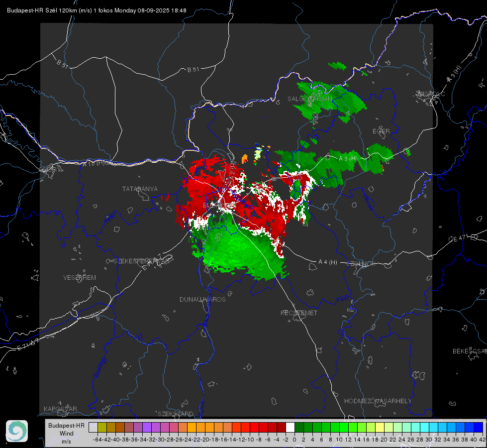Click the Budapest-HR Wind m/s legend label

pyautogui.click(x=66, y=433)
